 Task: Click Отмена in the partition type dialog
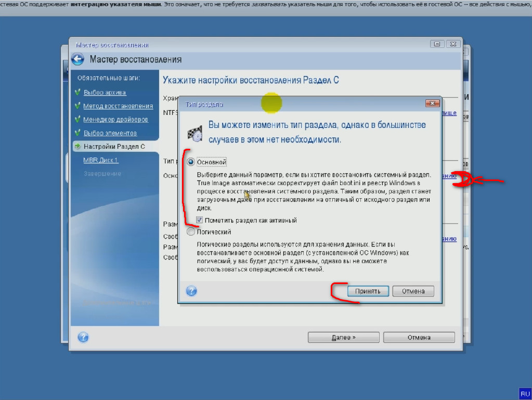(413, 291)
